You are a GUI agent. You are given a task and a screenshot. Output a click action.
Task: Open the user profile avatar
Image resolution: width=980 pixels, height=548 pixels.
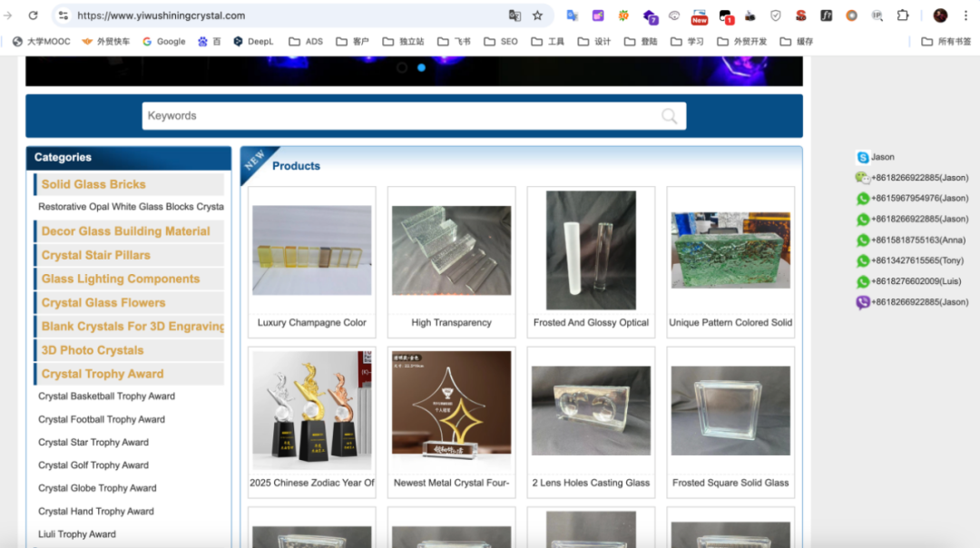pyautogui.click(x=940, y=15)
